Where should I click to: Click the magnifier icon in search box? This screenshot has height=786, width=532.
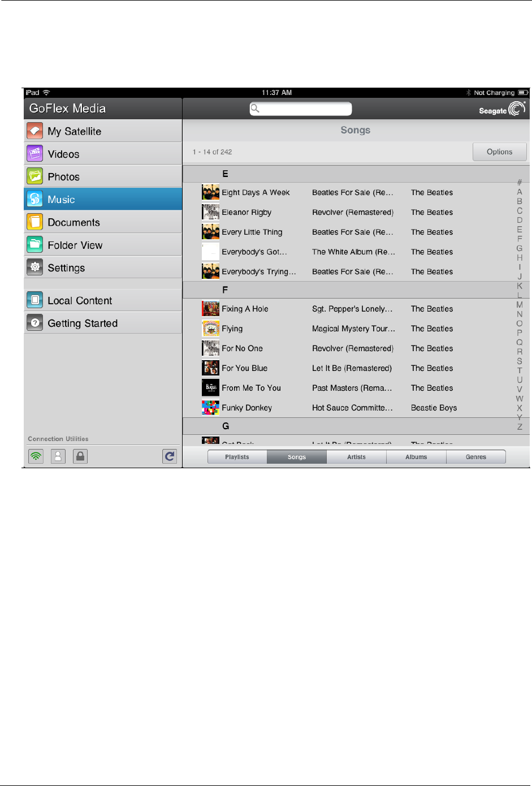[x=256, y=109]
